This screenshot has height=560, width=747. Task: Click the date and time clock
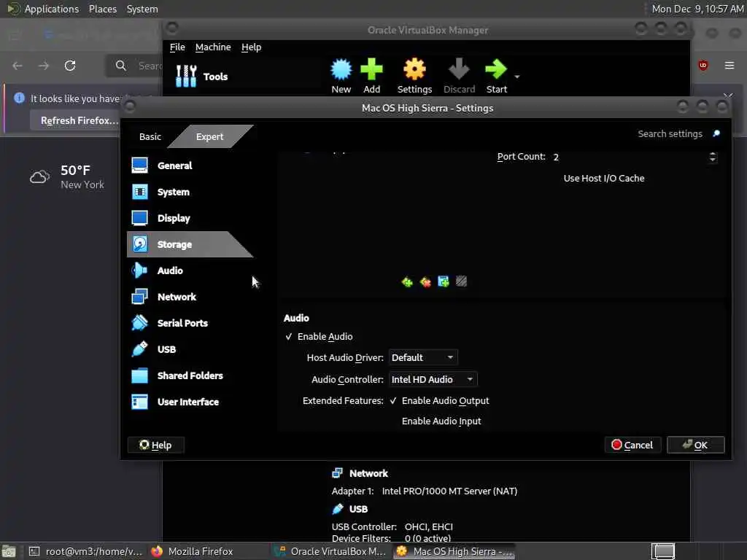pyautogui.click(x=697, y=9)
